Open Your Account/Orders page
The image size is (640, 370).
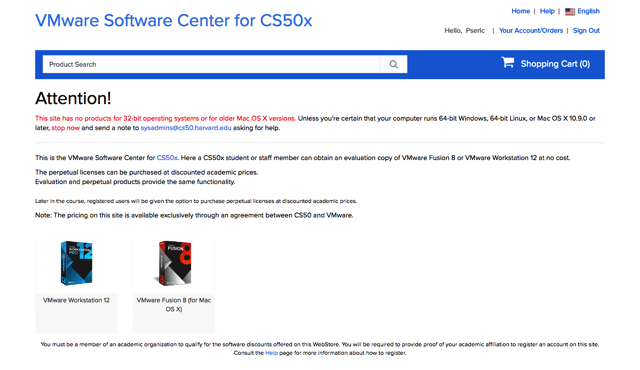click(x=531, y=31)
